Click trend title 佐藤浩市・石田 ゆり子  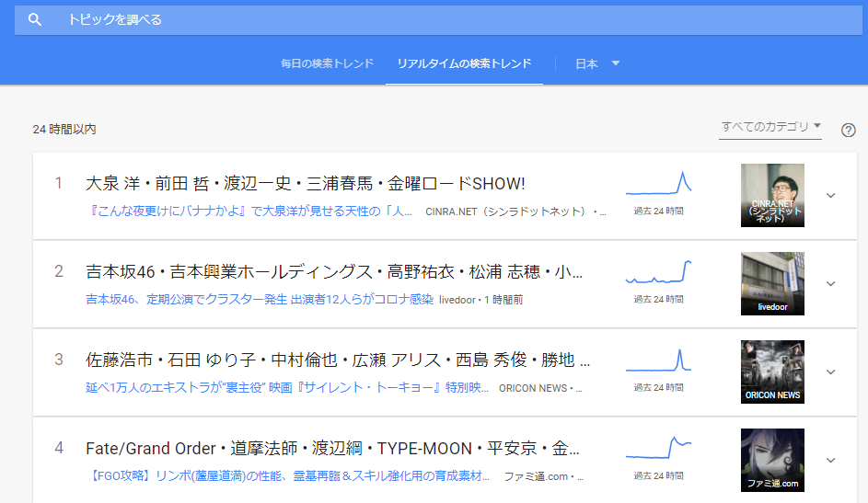[x=338, y=360]
